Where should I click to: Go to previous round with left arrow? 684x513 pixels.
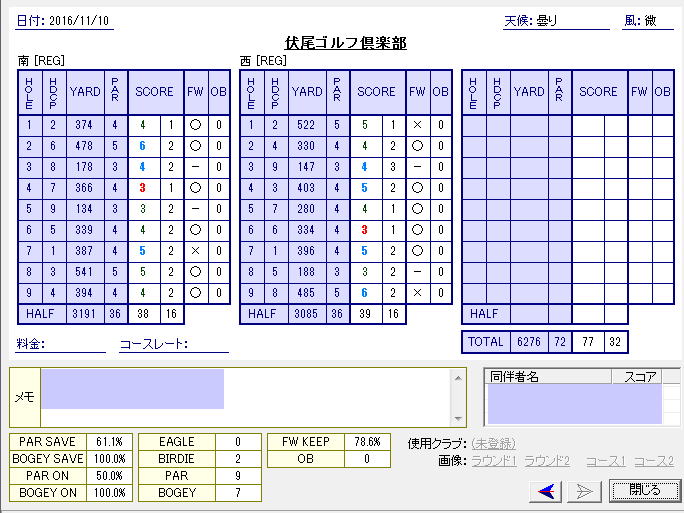pos(545,492)
